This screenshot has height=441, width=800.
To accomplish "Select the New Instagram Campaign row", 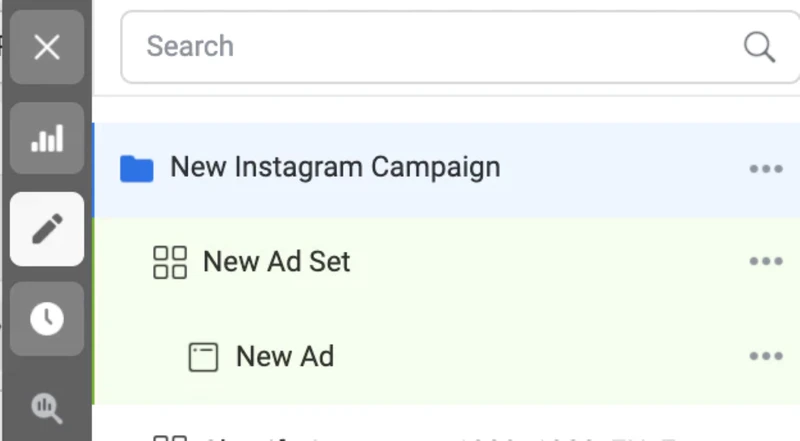I will pyautogui.click(x=446, y=170).
